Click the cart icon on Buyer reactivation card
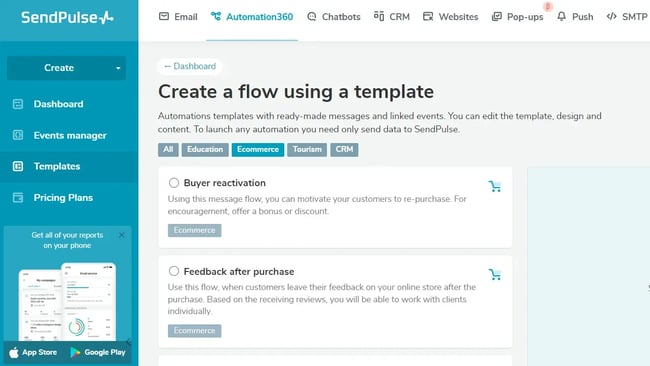Screen dimensions: 650x366 [x=495, y=187]
